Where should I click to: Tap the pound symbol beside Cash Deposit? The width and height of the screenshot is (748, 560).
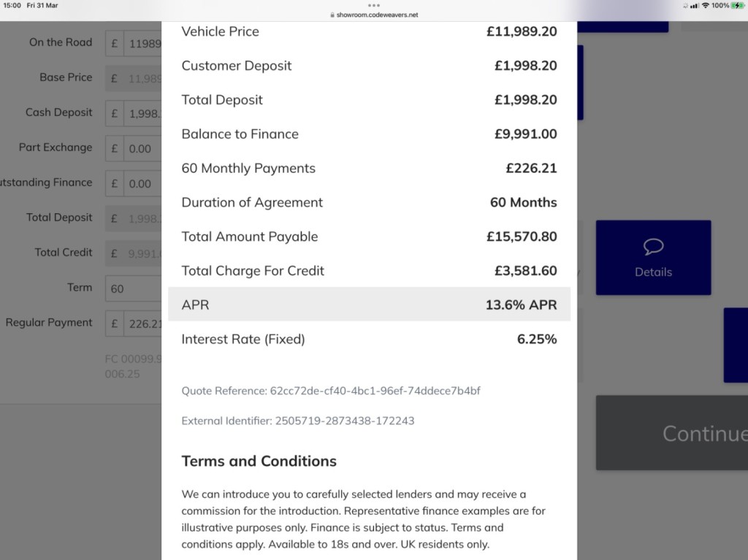pyautogui.click(x=115, y=113)
